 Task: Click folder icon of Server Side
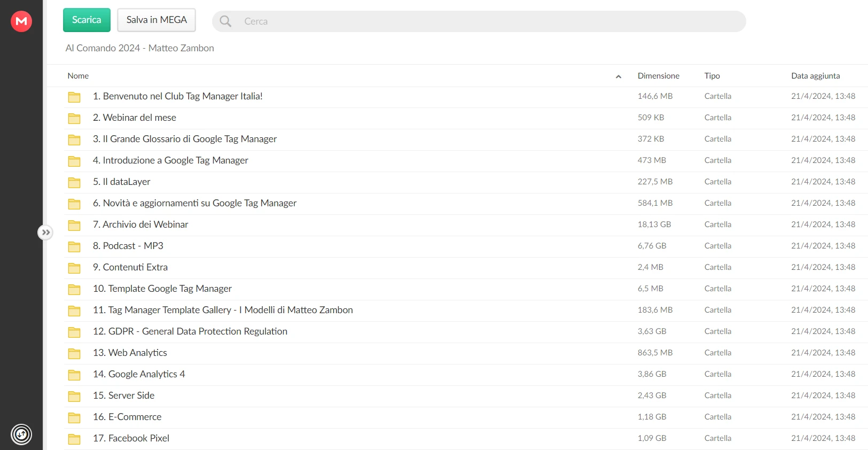[74, 396]
